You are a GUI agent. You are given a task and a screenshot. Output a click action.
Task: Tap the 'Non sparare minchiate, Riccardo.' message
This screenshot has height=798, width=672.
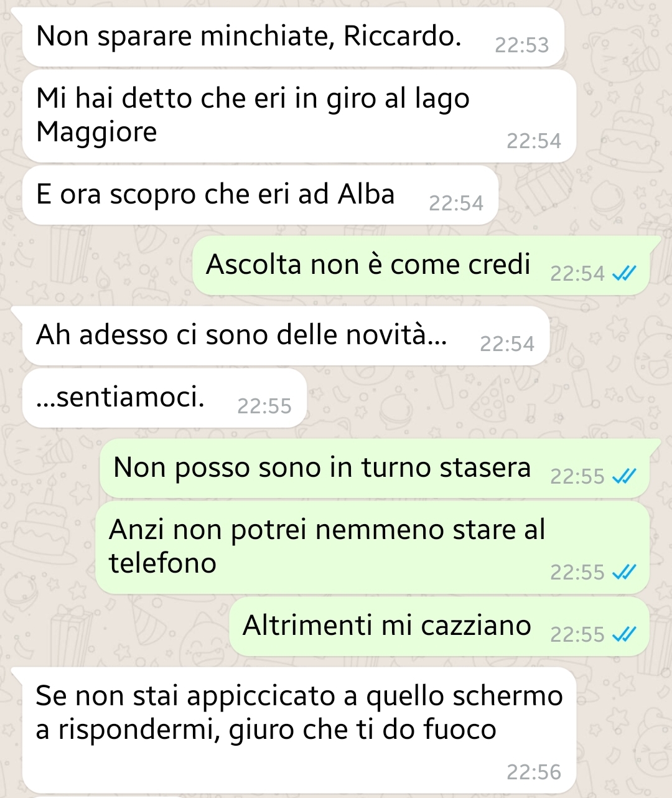click(x=293, y=37)
